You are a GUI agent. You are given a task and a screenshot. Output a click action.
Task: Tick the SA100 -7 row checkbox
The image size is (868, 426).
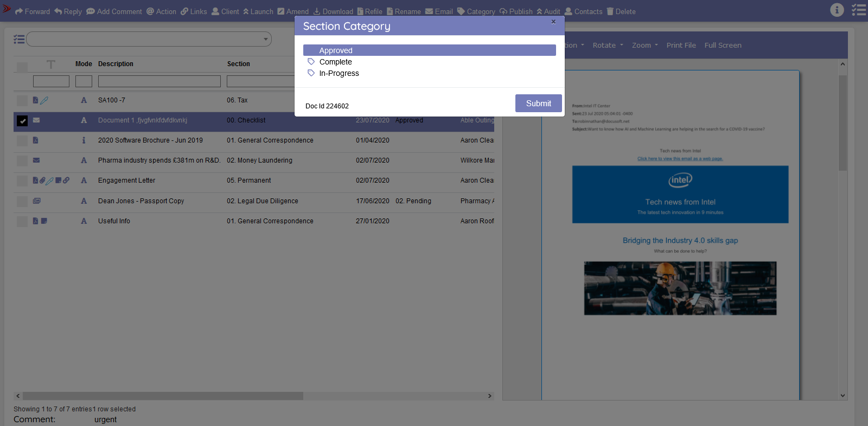[x=22, y=101]
